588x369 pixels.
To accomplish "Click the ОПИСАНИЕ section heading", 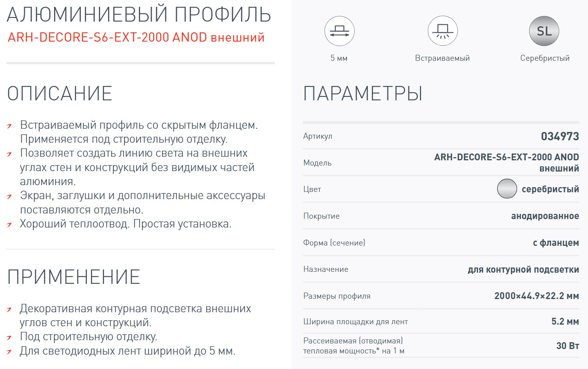I will pyautogui.click(x=60, y=94).
